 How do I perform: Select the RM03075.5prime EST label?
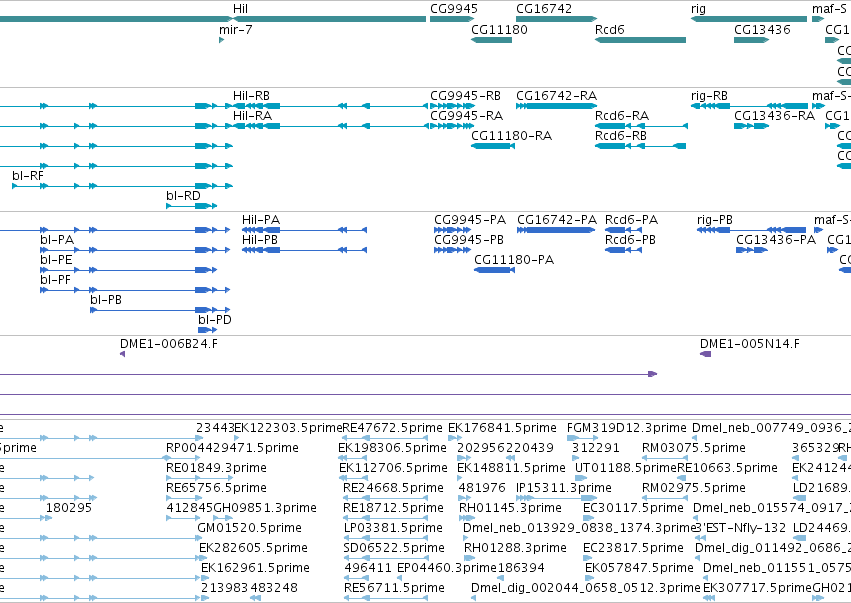coord(694,448)
